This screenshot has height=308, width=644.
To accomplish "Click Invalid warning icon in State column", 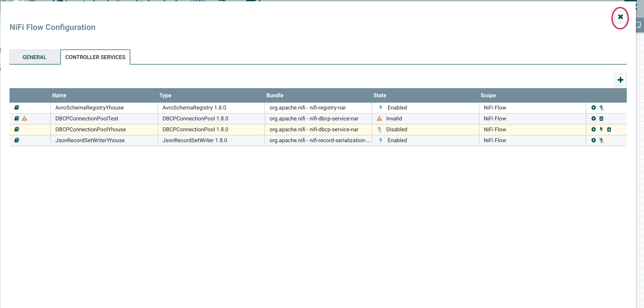I will click(379, 118).
